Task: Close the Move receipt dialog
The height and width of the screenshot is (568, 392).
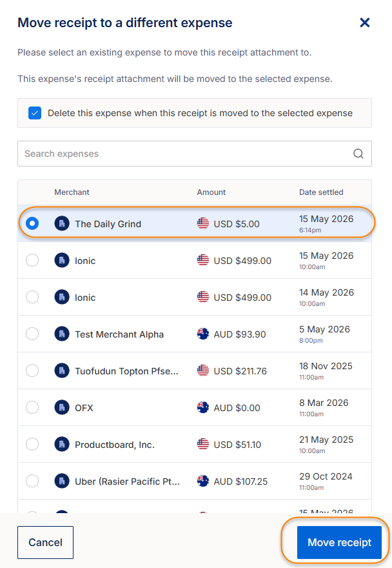Action: pyautogui.click(x=364, y=23)
